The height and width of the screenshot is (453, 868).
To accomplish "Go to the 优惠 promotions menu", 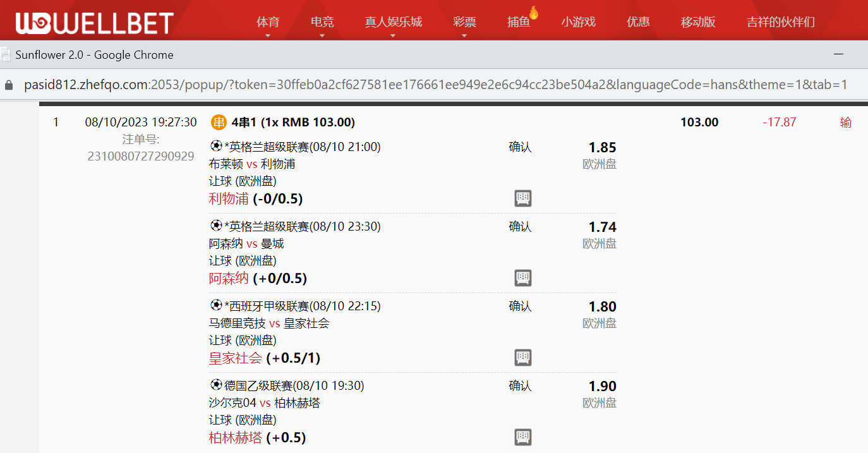I will tap(638, 22).
